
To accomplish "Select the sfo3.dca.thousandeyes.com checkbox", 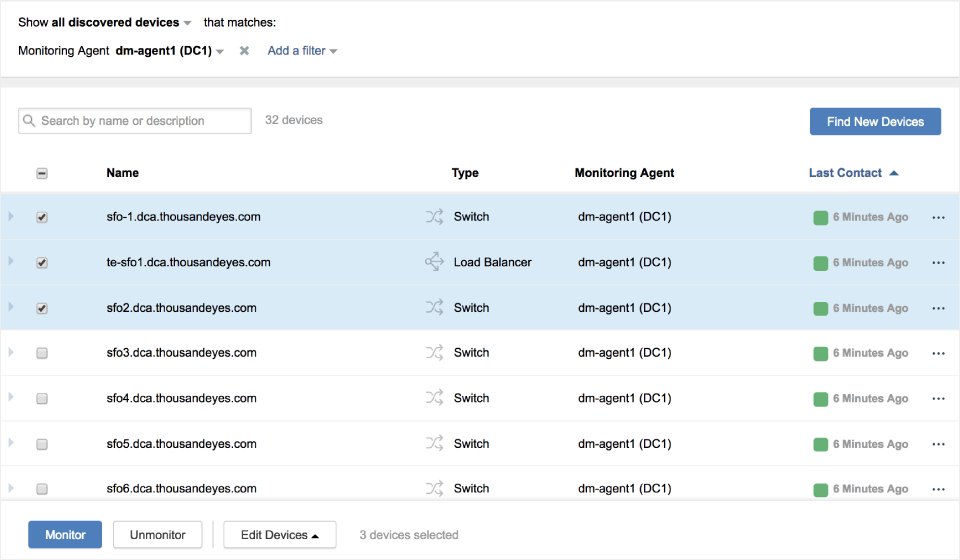I will pos(42,353).
